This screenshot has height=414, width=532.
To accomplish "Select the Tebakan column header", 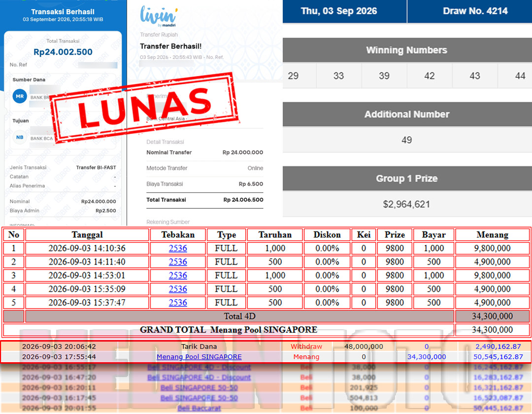I will coord(178,235).
